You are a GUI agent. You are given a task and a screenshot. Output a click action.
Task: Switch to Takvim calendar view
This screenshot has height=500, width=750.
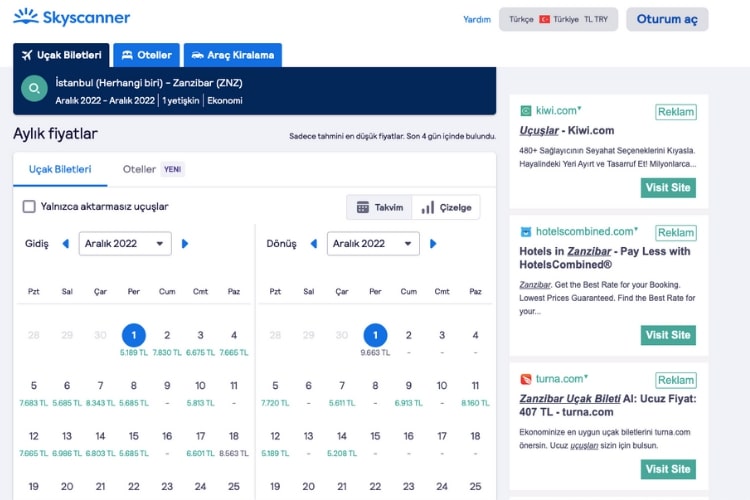point(380,207)
